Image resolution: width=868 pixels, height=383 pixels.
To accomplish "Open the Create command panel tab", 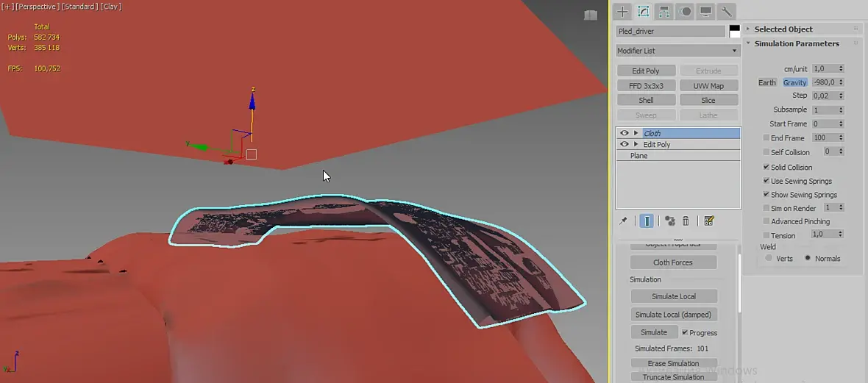I will pos(623,12).
